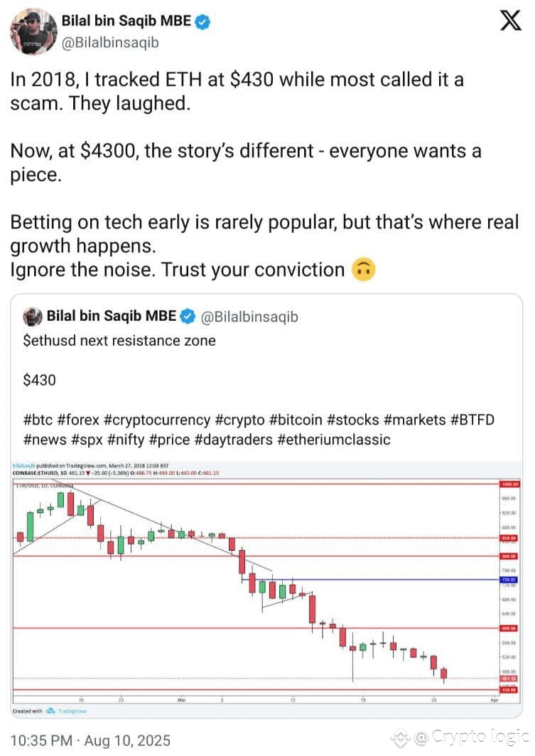Open the #BTFD hashtag
The width and height of the screenshot is (535, 756).
(x=472, y=420)
